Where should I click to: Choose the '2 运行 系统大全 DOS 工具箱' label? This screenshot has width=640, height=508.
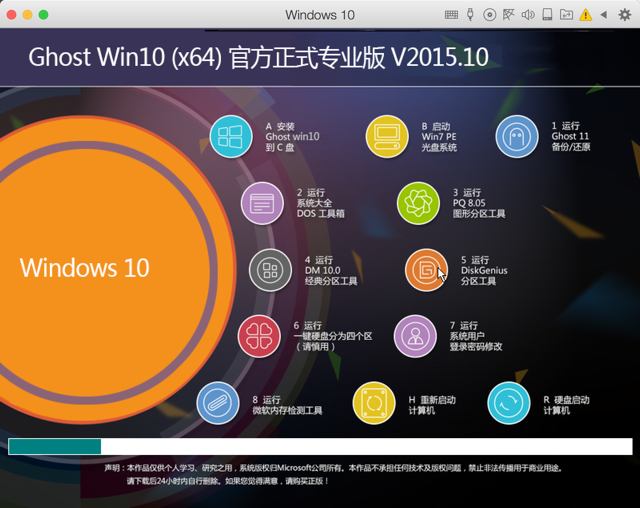[x=320, y=203]
